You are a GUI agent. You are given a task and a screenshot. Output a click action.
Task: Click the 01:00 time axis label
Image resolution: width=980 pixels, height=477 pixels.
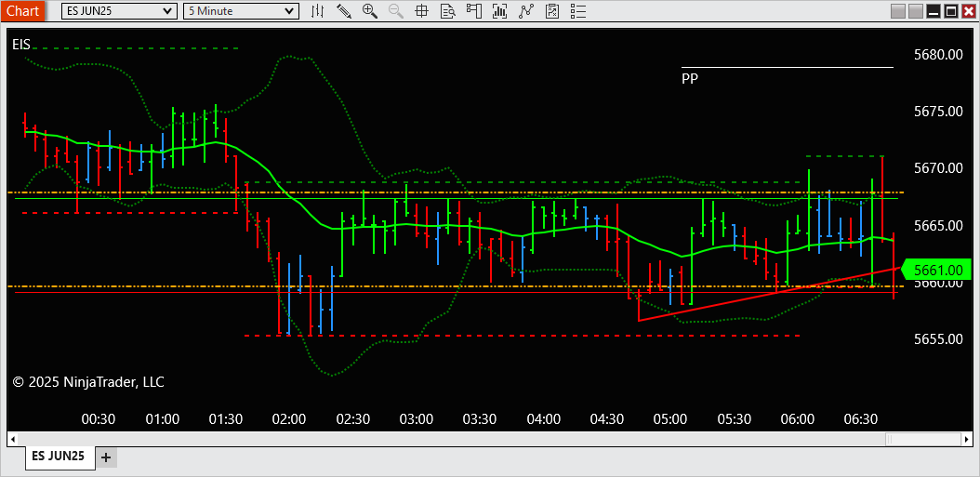[162, 418]
